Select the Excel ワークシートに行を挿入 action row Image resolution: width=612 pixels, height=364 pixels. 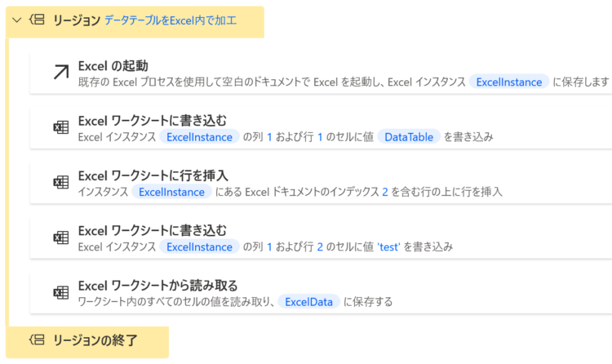pos(321,183)
